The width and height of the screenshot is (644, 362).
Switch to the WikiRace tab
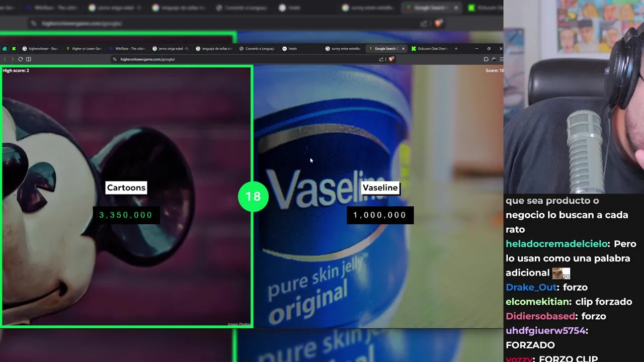(127, 49)
